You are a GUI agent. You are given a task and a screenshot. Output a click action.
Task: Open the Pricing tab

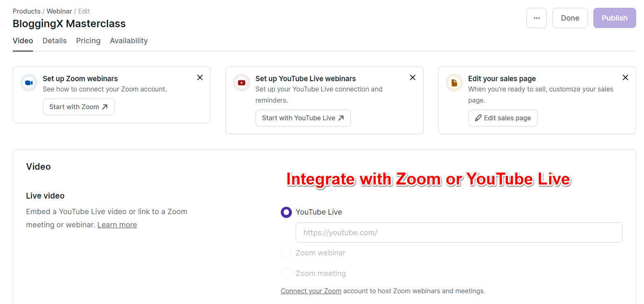pos(88,40)
